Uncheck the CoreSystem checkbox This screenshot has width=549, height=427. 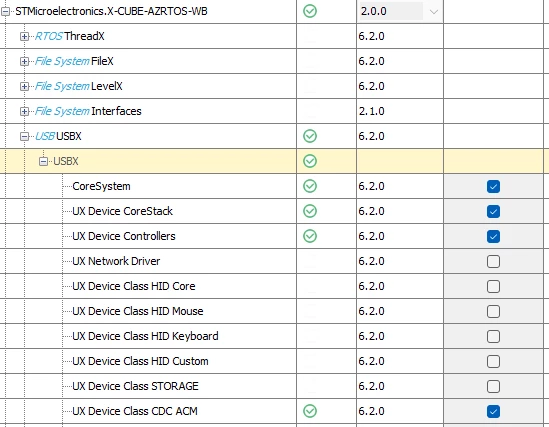(493, 187)
